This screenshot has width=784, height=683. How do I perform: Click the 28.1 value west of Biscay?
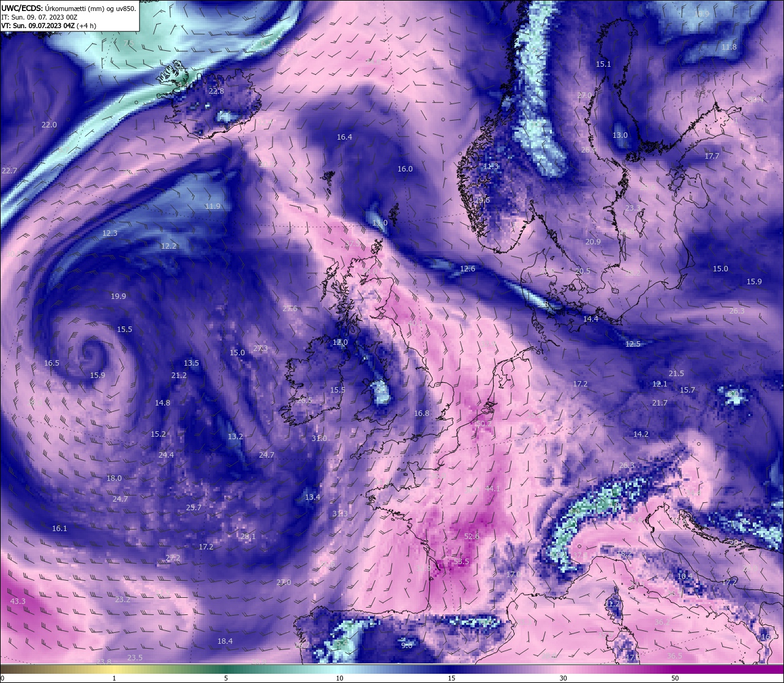[248, 536]
